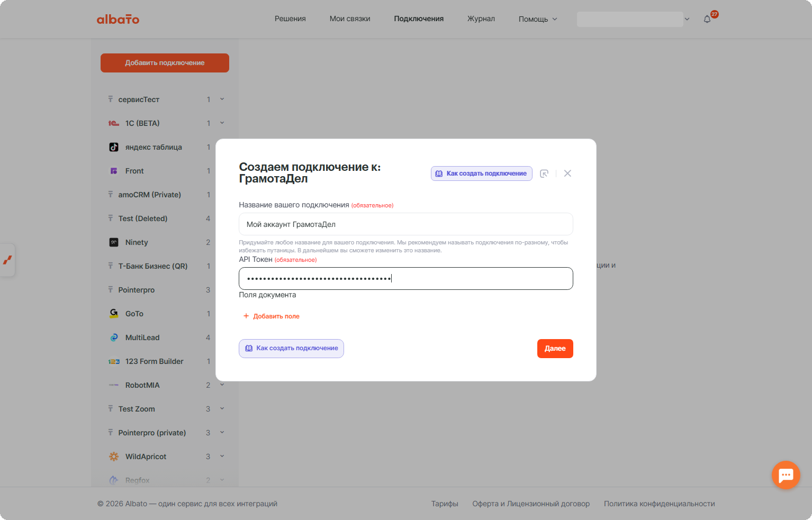Open the Журнал section
This screenshot has height=520, width=812.
tap(481, 19)
